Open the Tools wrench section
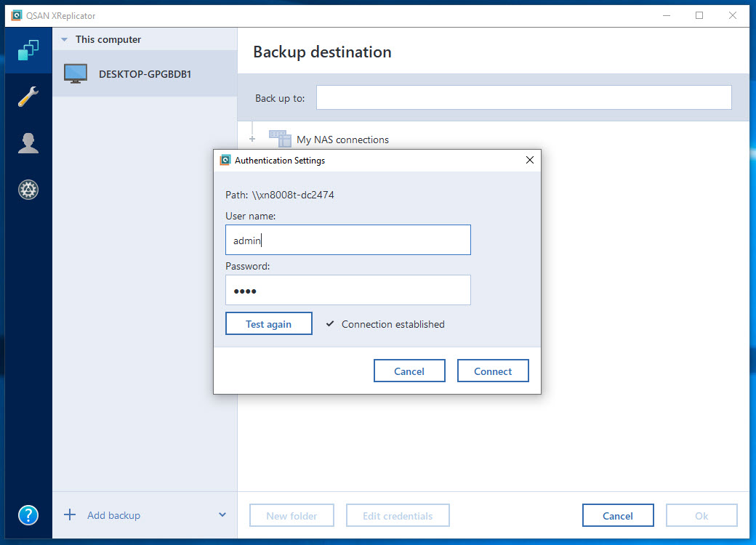 point(28,97)
